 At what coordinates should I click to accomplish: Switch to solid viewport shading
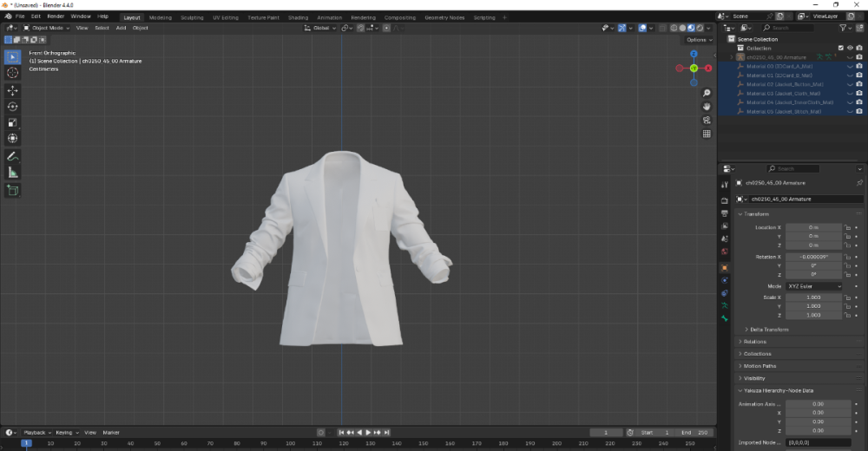(682, 28)
